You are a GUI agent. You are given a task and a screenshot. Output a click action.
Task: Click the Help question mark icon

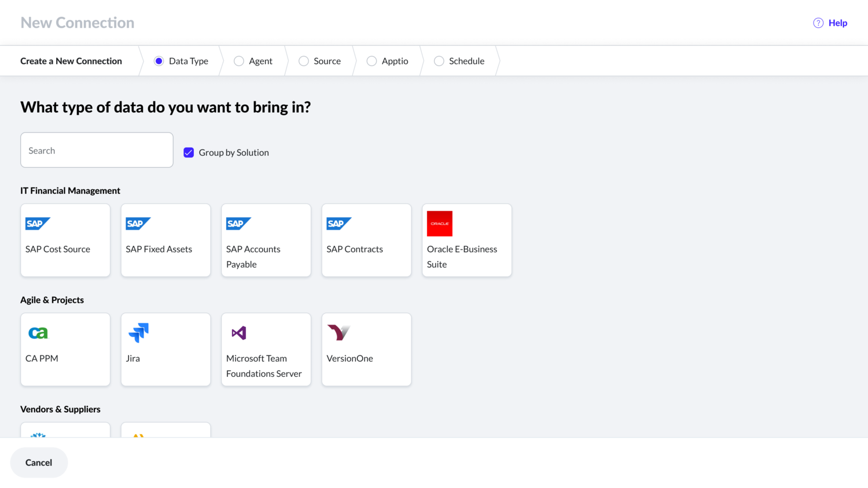point(818,23)
